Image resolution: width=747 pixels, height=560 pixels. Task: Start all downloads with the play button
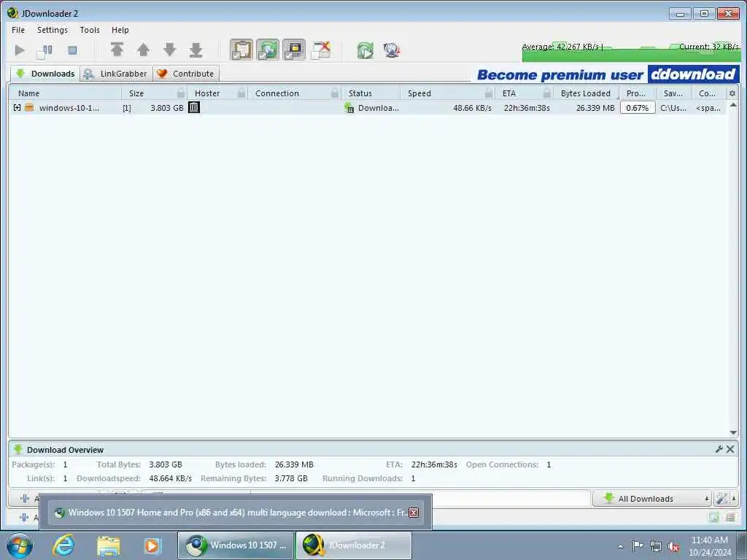pos(20,50)
